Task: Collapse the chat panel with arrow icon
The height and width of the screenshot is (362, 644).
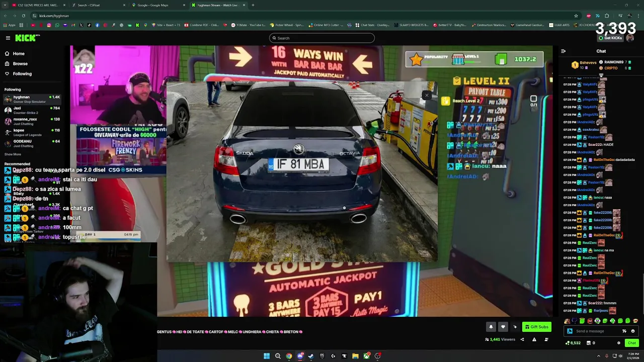Action: point(563,51)
